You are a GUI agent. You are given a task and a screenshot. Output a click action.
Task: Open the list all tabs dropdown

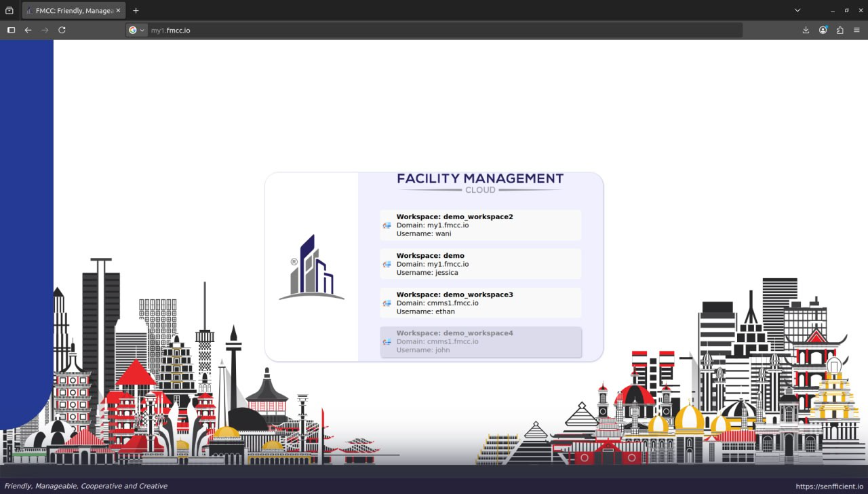[x=797, y=10]
